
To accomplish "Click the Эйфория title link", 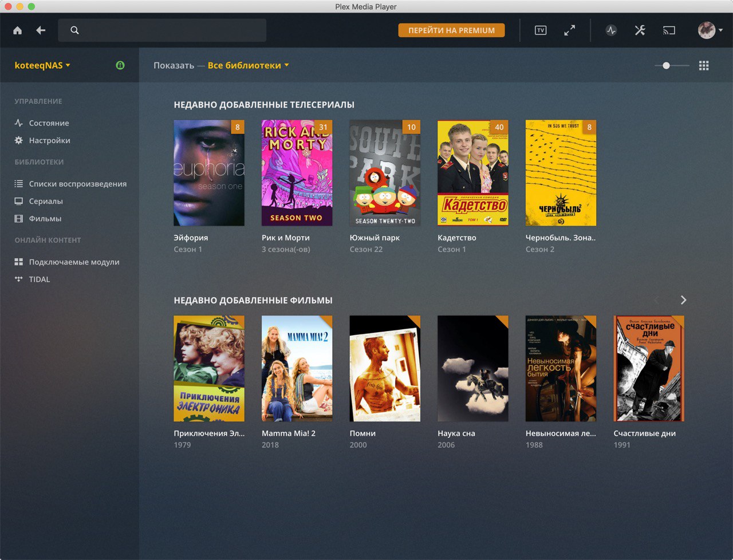I will pyautogui.click(x=191, y=238).
